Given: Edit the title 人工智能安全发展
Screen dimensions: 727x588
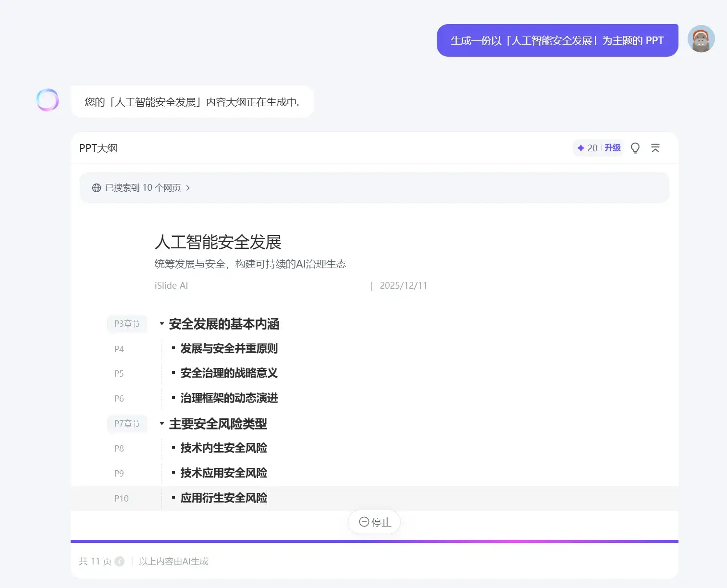Looking at the screenshot, I should point(218,242).
